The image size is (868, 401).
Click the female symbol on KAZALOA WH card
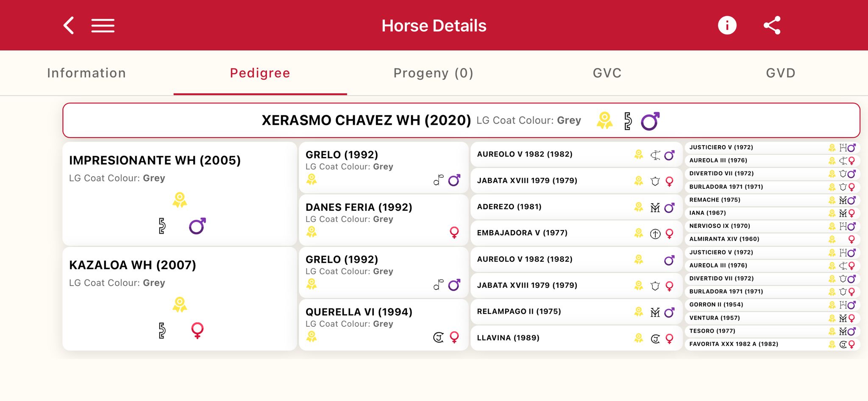(x=198, y=330)
